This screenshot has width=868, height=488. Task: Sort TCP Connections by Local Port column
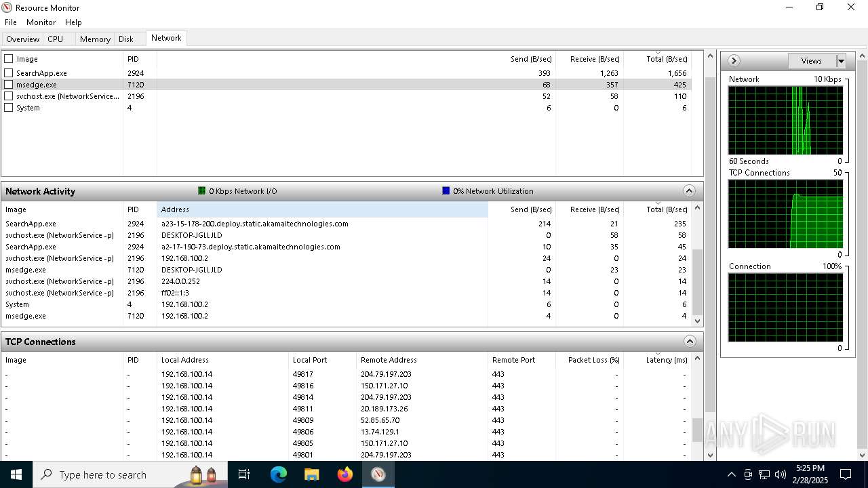click(322, 360)
